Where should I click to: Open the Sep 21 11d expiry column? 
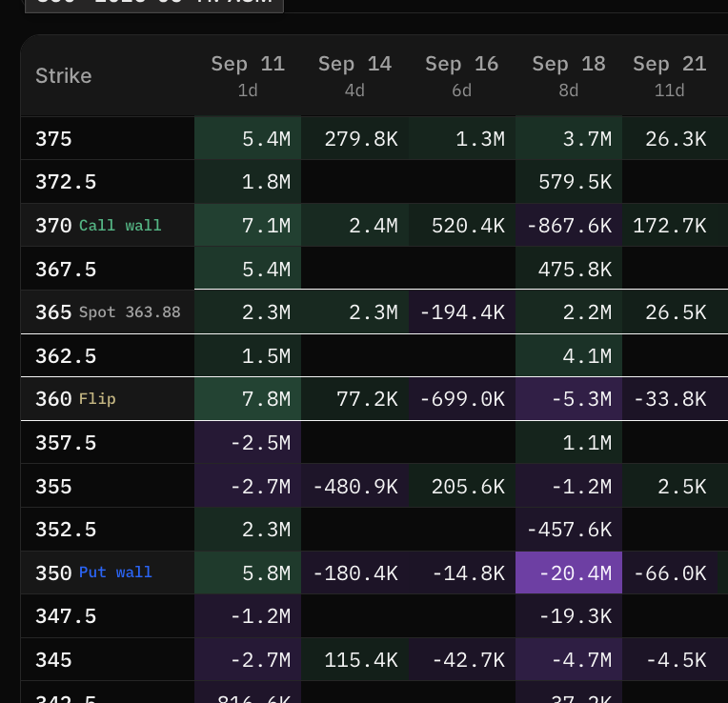670,75
